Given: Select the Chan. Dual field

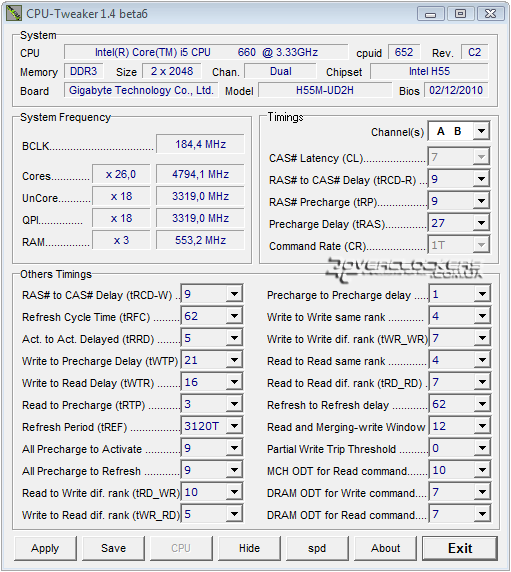Looking at the screenshot, I should coord(280,71).
